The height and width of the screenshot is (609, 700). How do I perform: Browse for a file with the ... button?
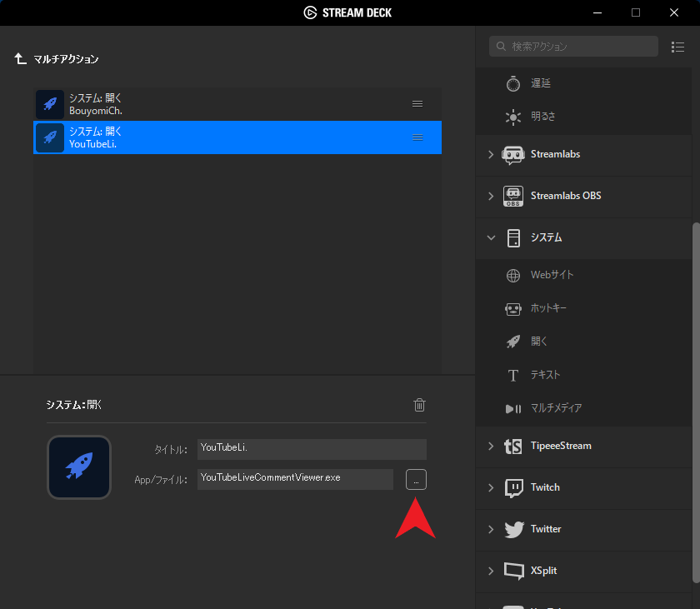click(x=416, y=480)
